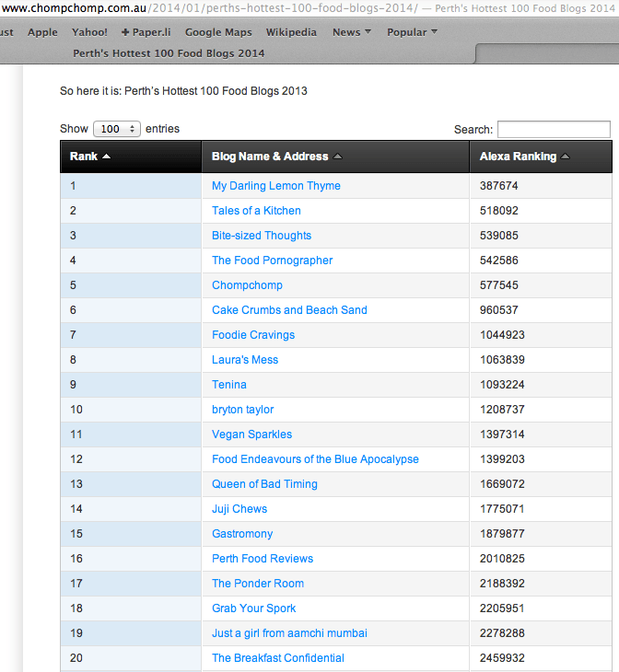Viewport: 619px width, 672px height.
Task: Sort by Alexa Ranking arrow
Action: [x=565, y=156]
